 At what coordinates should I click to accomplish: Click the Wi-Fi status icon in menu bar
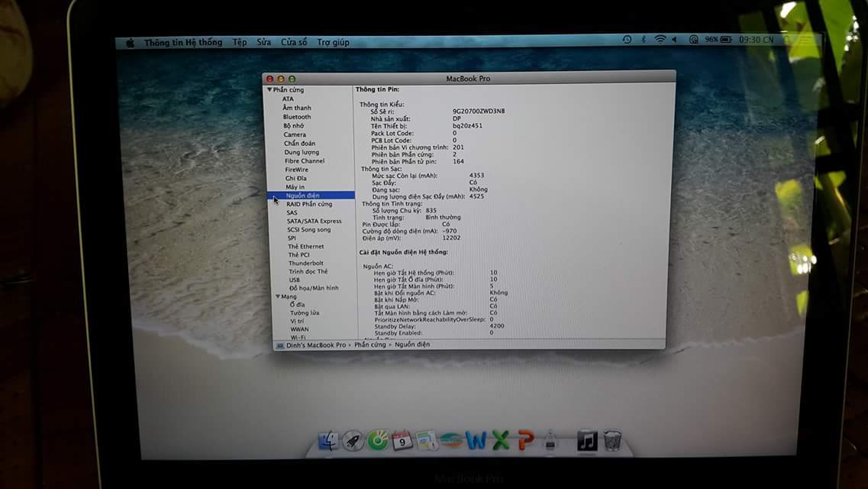click(x=660, y=40)
